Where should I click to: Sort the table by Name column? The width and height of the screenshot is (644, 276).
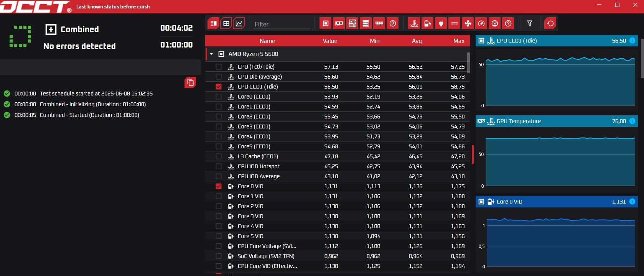pos(267,41)
